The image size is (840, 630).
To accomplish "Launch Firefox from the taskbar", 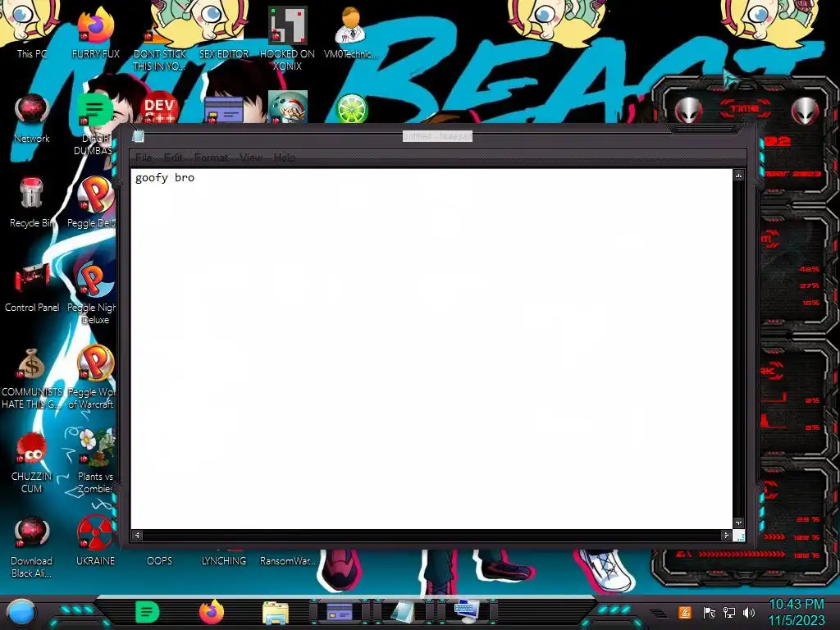I will pos(212,612).
